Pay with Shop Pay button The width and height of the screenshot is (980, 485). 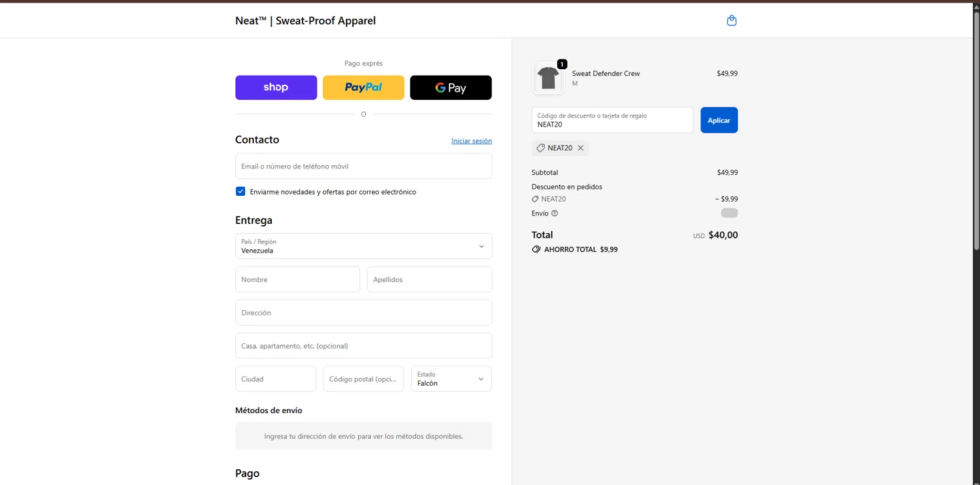click(276, 87)
